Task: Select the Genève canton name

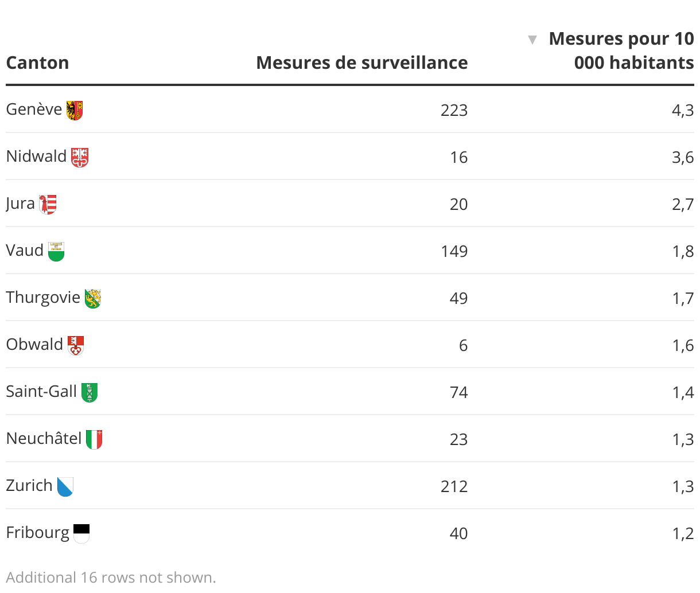Action: click(34, 110)
